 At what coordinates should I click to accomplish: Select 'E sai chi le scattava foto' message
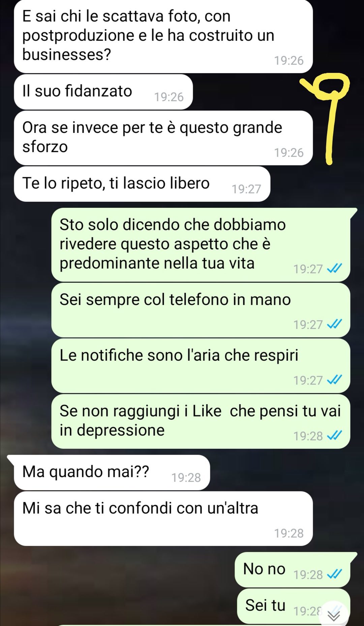(x=163, y=36)
